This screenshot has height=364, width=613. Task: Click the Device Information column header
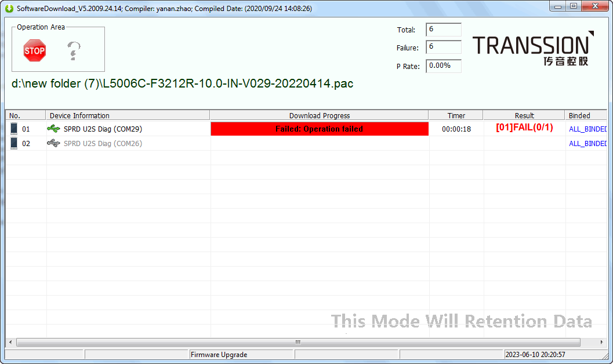pyautogui.click(x=128, y=115)
